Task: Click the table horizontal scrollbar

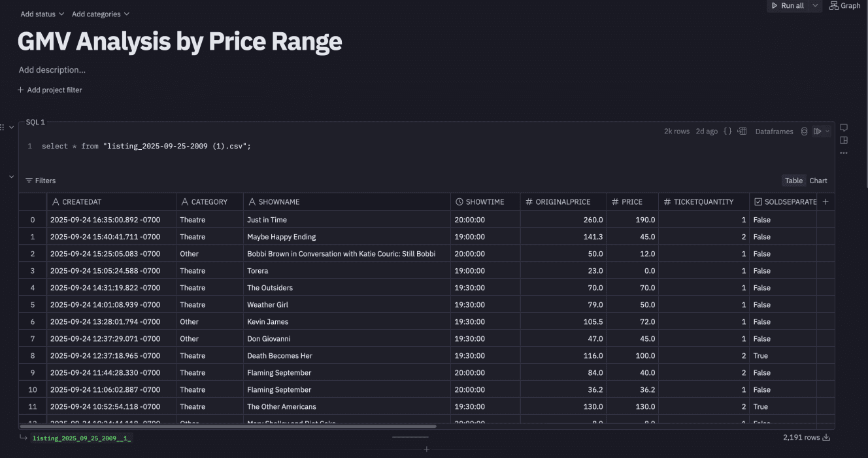Action: [229, 426]
